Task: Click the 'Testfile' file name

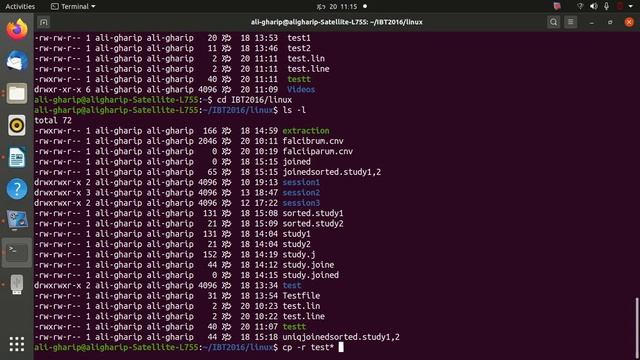Action: pyautogui.click(x=301, y=296)
